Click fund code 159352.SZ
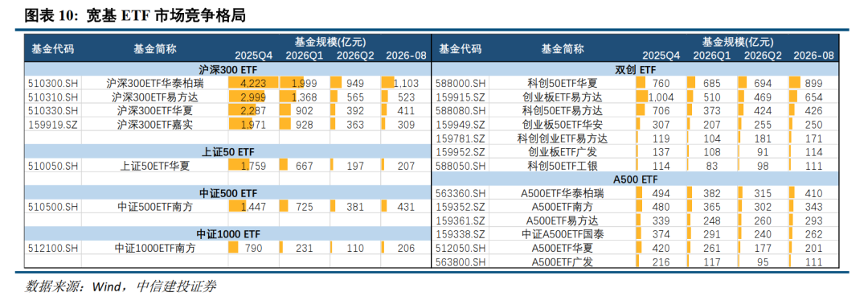 click(461, 207)
